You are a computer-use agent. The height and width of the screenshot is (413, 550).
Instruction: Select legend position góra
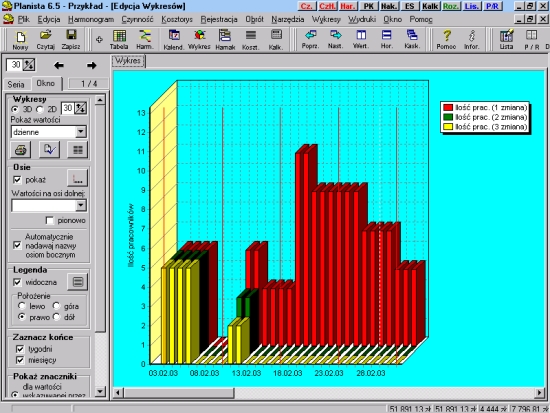click(x=56, y=306)
